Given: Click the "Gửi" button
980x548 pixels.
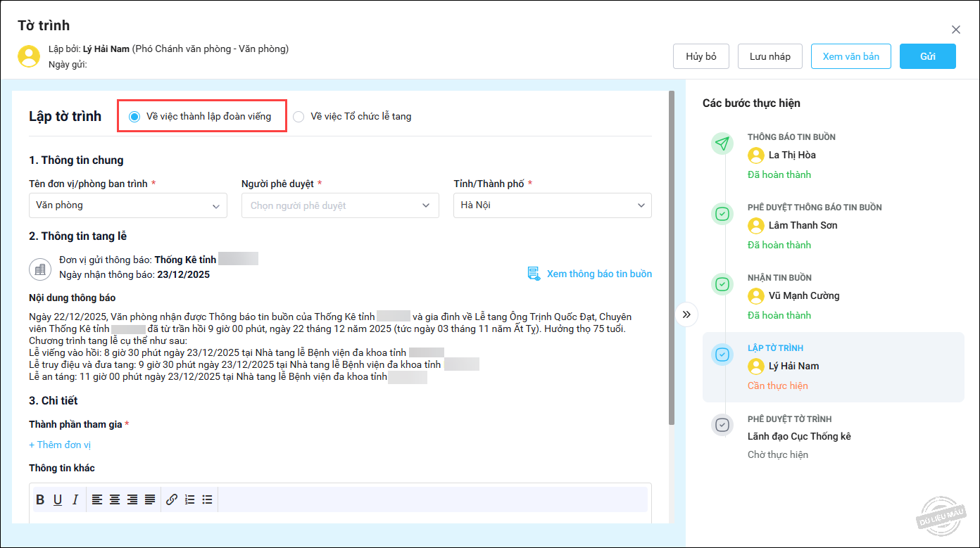Looking at the screenshot, I should pos(927,56).
